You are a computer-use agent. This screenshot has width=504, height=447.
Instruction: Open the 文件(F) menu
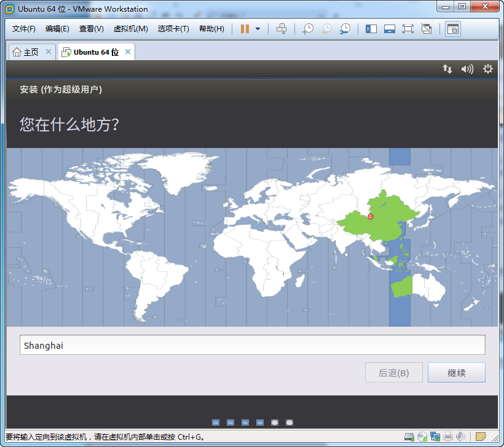click(24, 29)
